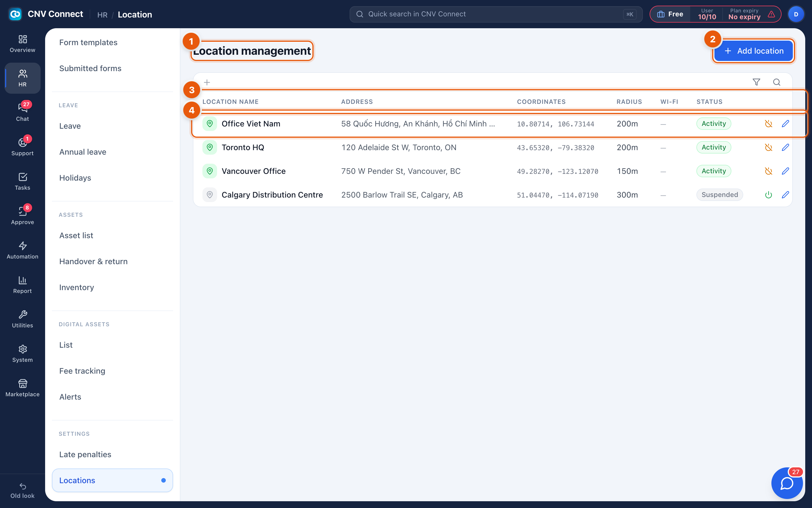The image size is (812, 508).
Task: Click the User 10/10 quota indicator
Action: (x=707, y=14)
